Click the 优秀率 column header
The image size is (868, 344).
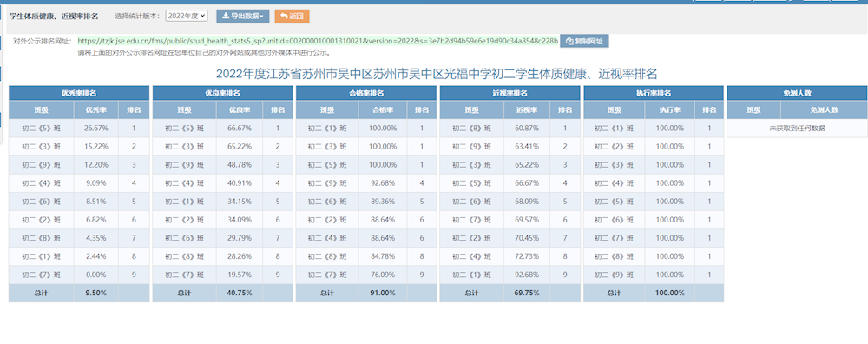coord(95,110)
